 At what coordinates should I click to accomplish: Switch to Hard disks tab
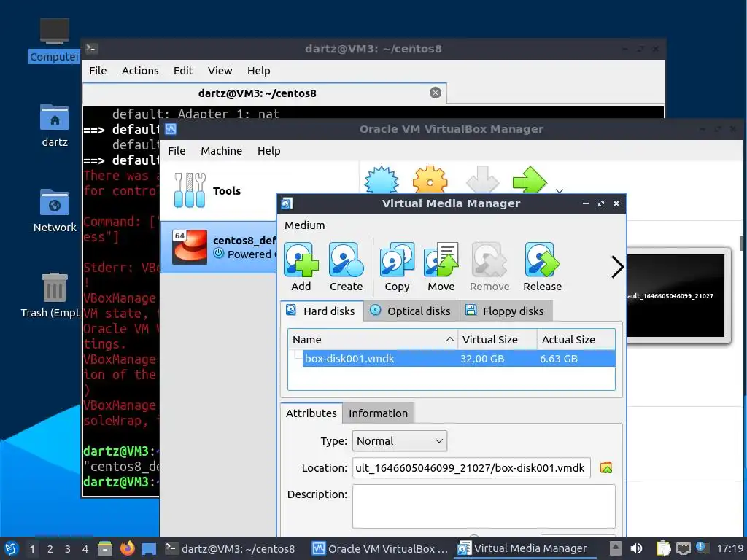[322, 311]
